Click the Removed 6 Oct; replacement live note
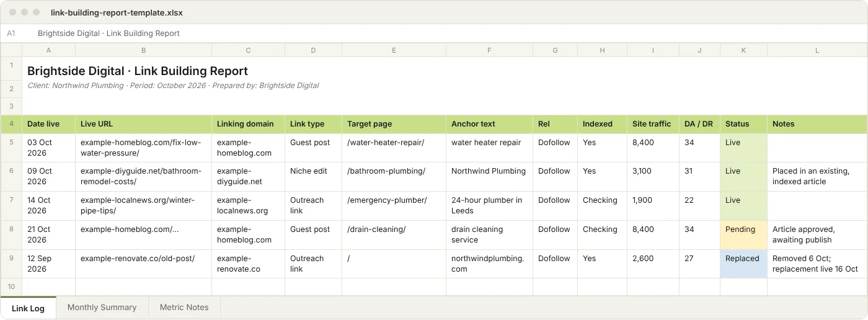Image resolution: width=868 pixels, height=320 pixels. click(817, 264)
